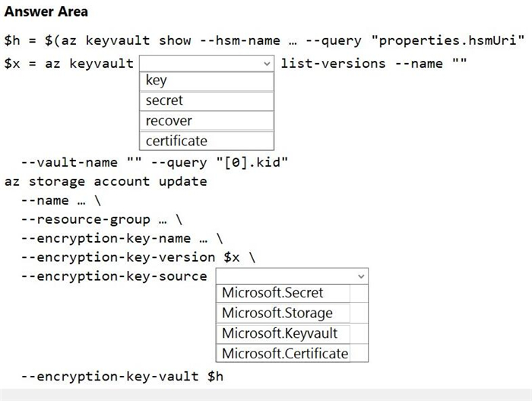
Task: Click the --encryption-key-vault $h line
Action: [122, 377]
